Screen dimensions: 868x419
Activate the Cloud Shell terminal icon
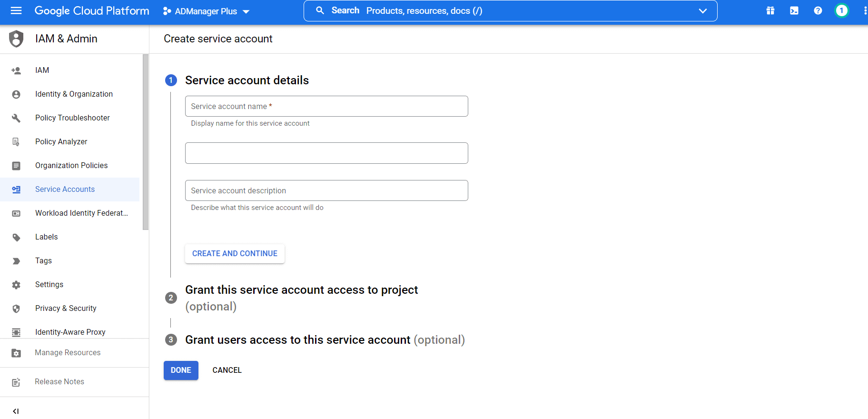tap(794, 10)
